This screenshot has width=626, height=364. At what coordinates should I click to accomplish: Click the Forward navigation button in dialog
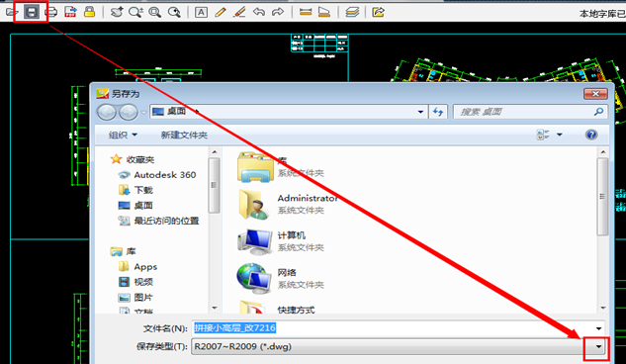pyautogui.click(x=129, y=112)
